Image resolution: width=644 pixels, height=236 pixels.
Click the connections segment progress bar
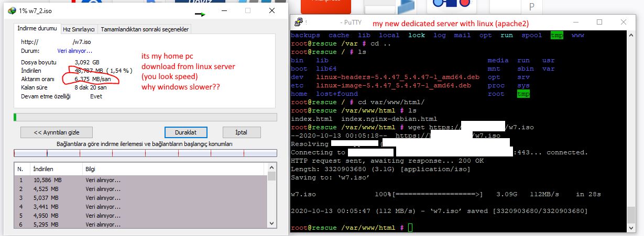pyautogui.click(x=145, y=153)
